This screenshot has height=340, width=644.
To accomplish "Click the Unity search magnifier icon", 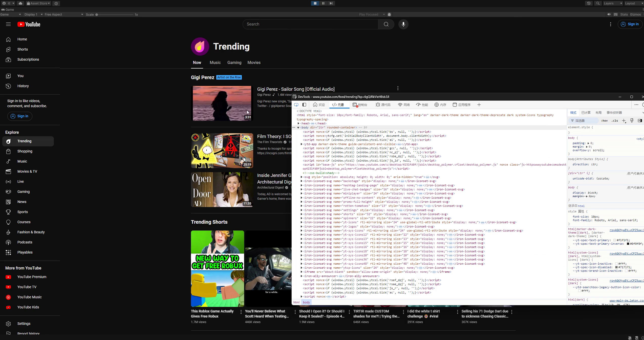I will pos(598,3).
